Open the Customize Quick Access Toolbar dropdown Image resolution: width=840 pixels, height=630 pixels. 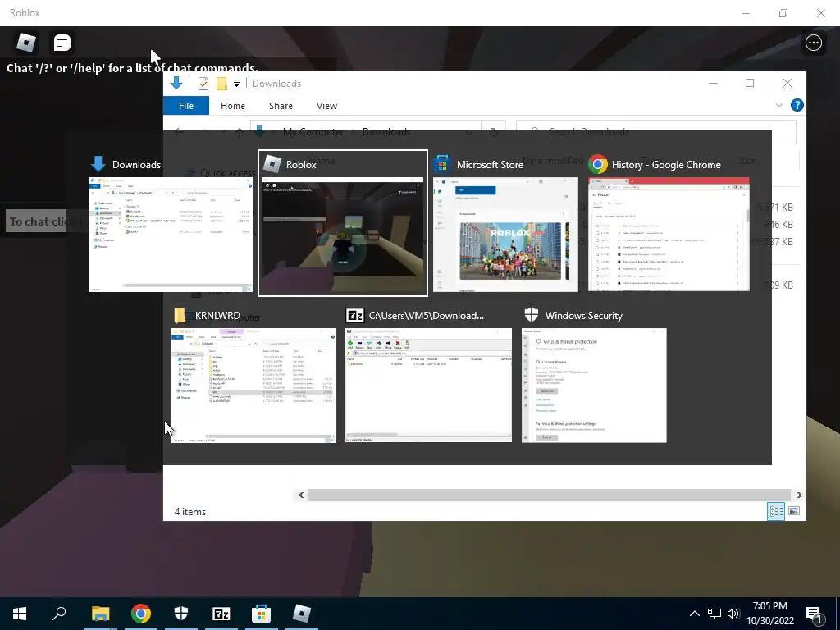(x=236, y=84)
